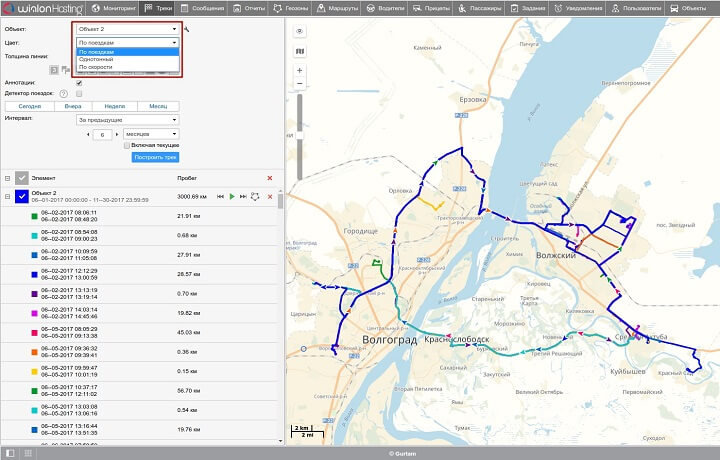Click the track geofence polygon icon

coord(255,197)
